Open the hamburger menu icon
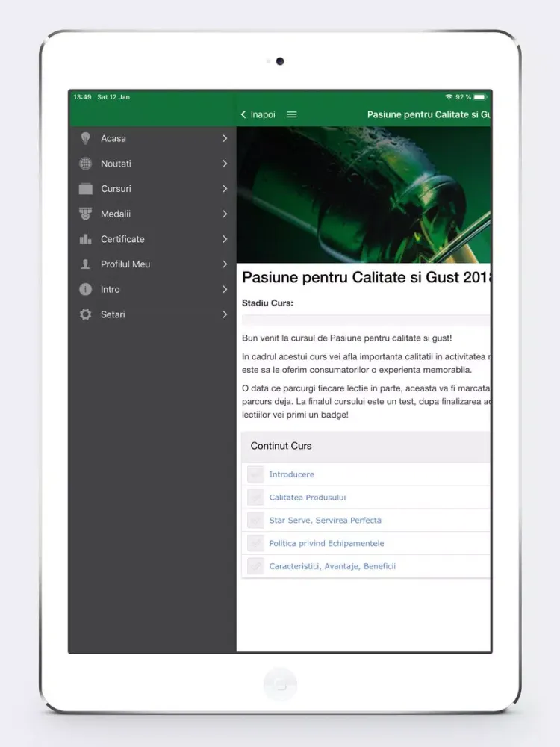Screen dimensions: 560x747 pyautogui.click(x=291, y=114)
